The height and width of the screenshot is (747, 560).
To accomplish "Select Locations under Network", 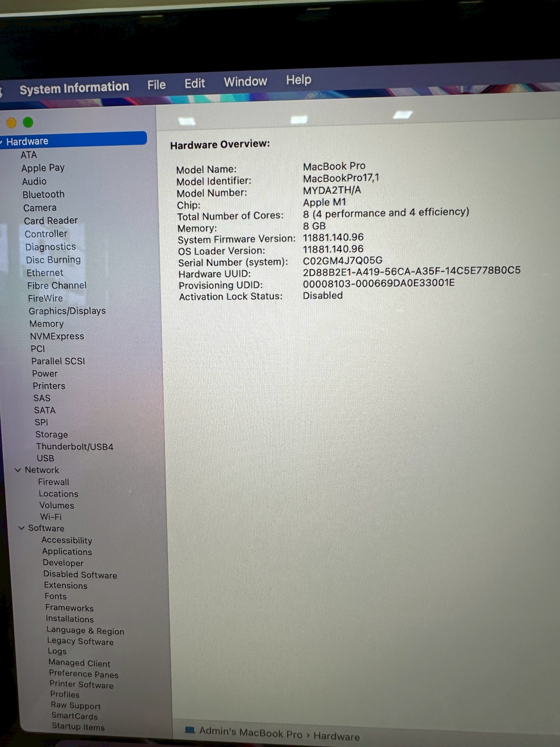I will coord(58,494).
